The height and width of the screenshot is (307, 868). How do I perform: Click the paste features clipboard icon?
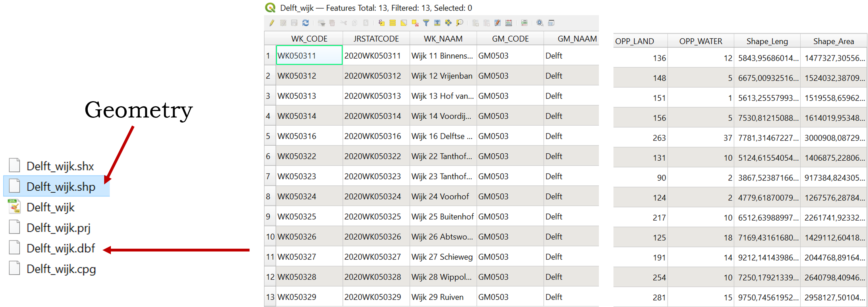tap(366, 23)
